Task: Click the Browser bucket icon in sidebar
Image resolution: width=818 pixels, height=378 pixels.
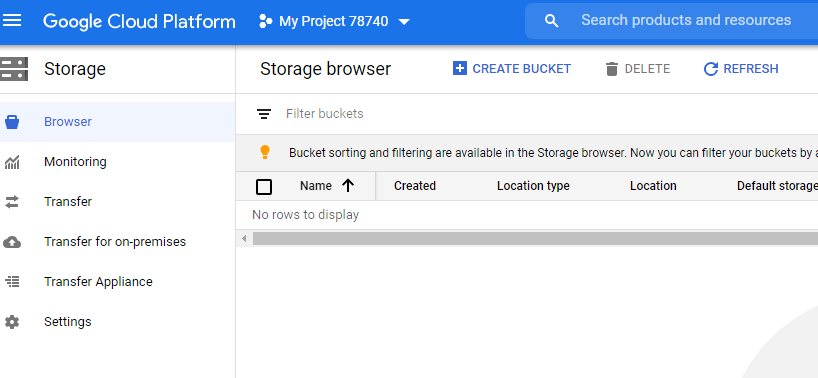Action: tap(12, 122)
